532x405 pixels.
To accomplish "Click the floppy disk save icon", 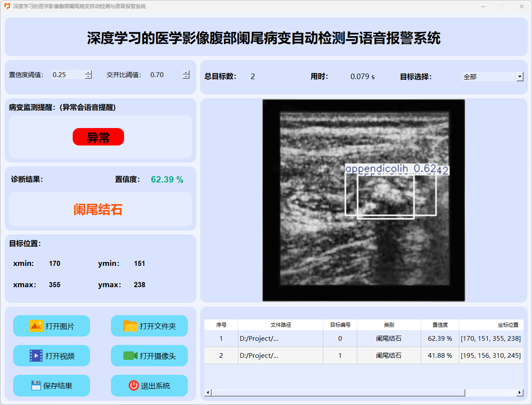I will (36, 385).
